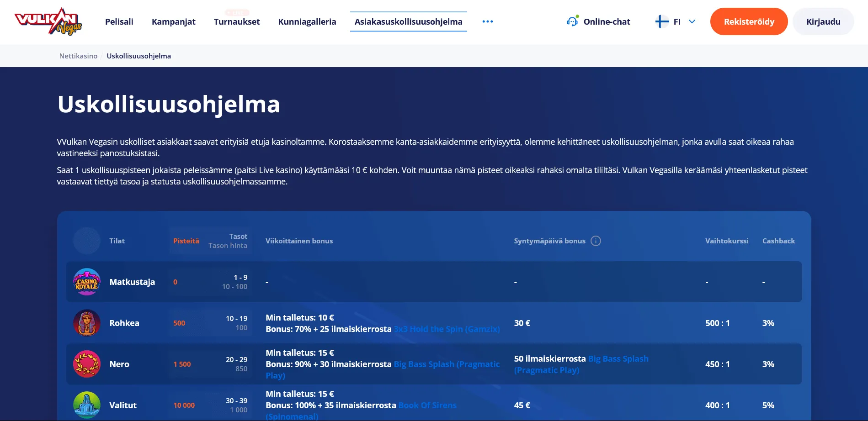Click the Nero laurel wreath badge
This screenshot has width=868, height=421.
tap(87, 364)
